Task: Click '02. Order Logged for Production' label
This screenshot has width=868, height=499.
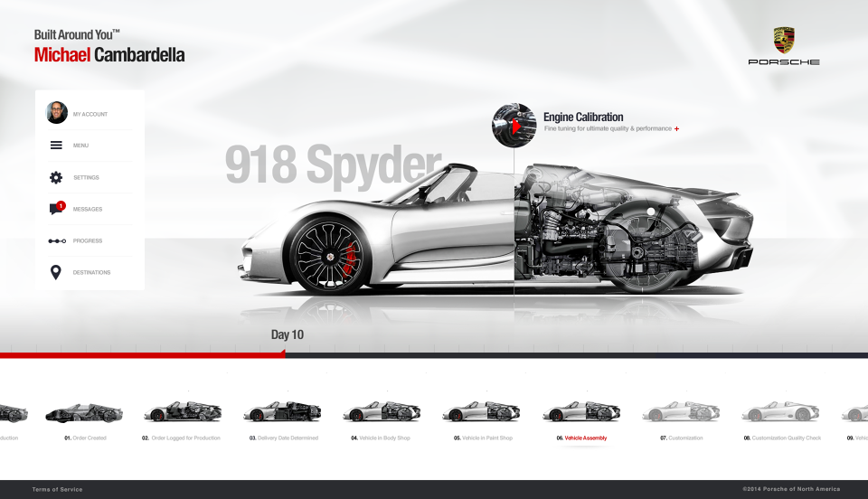Action: [x=181, y=438]
